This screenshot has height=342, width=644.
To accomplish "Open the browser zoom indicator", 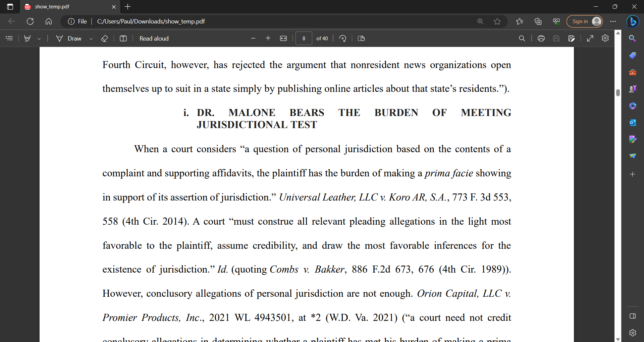I will [480, 21].
